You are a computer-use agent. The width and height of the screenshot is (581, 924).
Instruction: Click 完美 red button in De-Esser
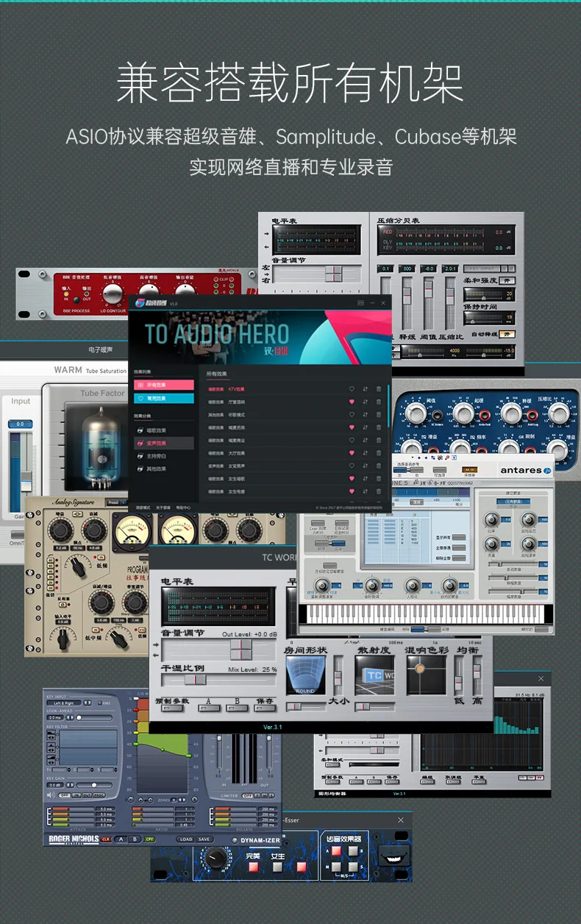pos(253,867)
